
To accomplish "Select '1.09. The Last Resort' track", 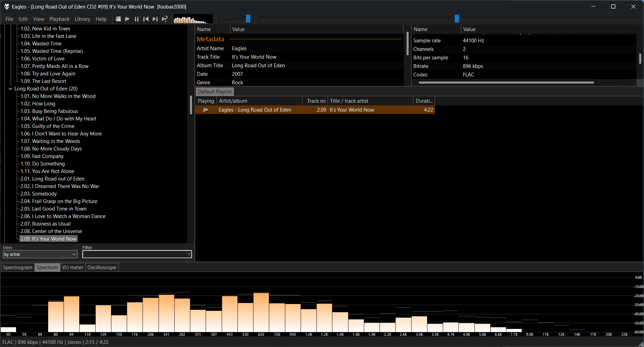I will coord(43,81).
